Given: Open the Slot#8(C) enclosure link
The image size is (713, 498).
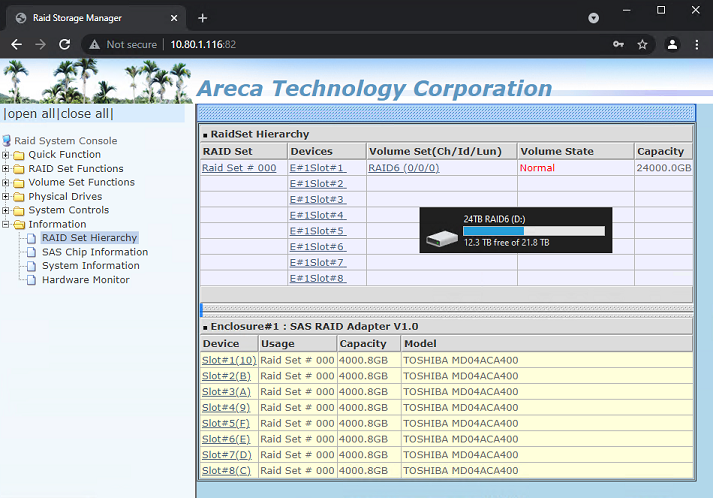Looking at the screenshot, I should coord(226,471).
